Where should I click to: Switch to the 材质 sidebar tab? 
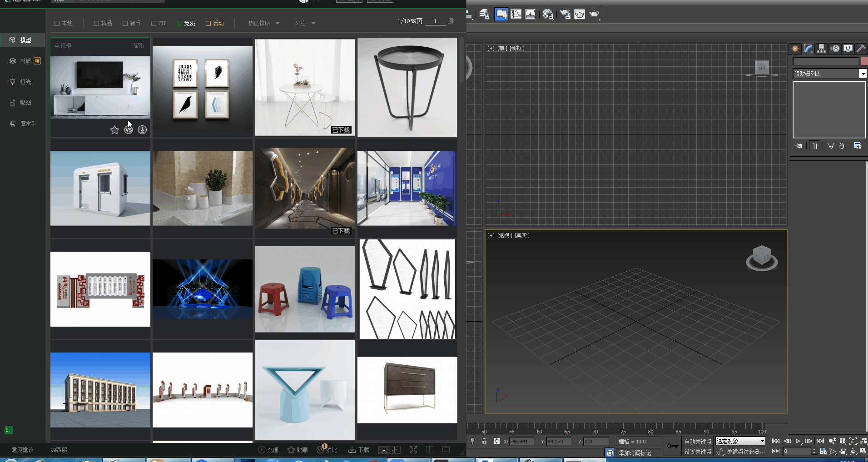click(25, 61)
